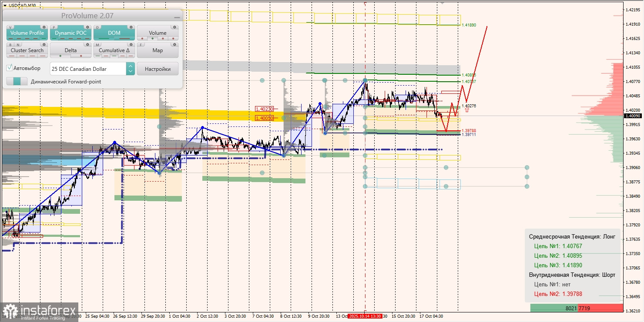Open Dynamic POC gear settings
Screen dimensions: 644x322
tap(87, 27)
